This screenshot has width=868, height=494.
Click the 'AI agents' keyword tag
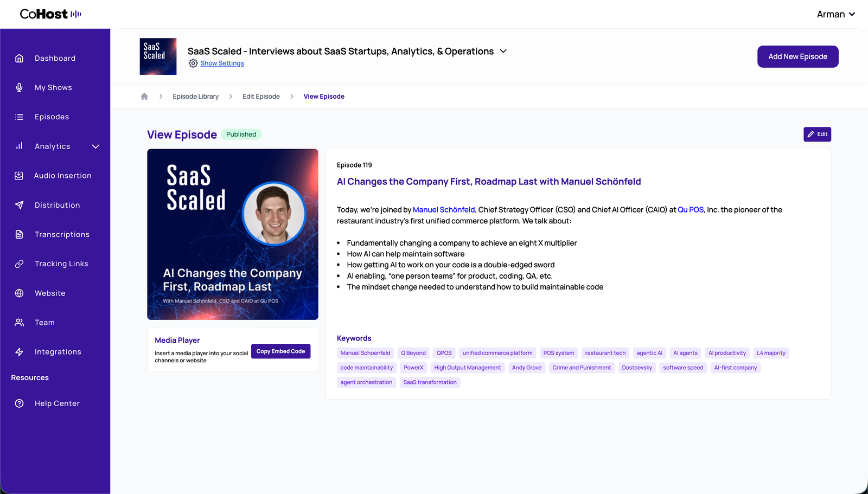point(686,353)
